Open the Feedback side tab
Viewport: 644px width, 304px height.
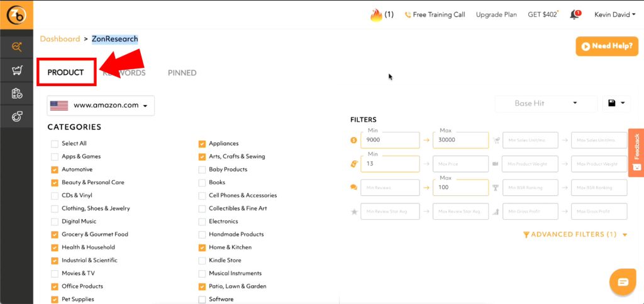point(636,151)
